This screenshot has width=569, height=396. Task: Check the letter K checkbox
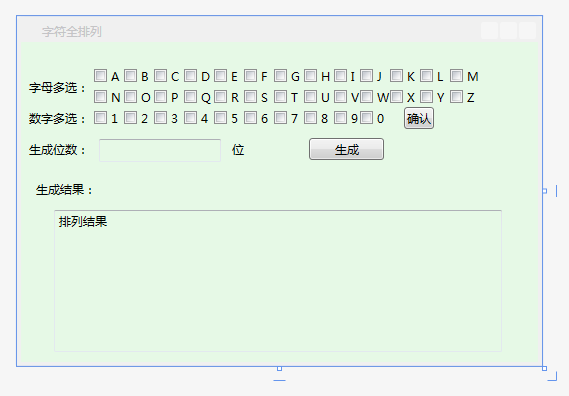click(x=397, y=76)
